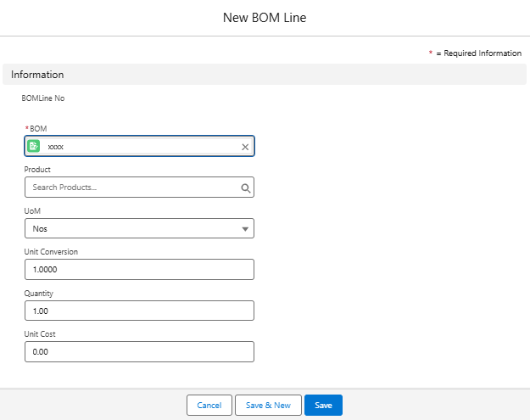Select the Unit Cost input field
This screenshot has width=530, height=420.
139,351
